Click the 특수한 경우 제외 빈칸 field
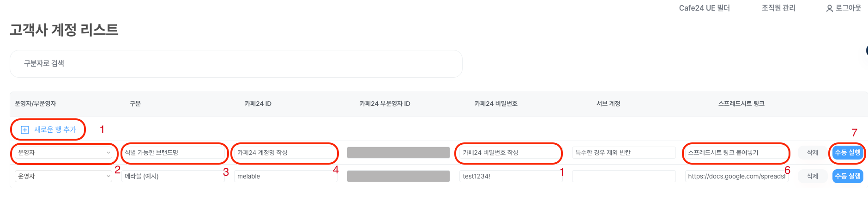This screenshot has height=209, width=868. [x=624, y=153]
